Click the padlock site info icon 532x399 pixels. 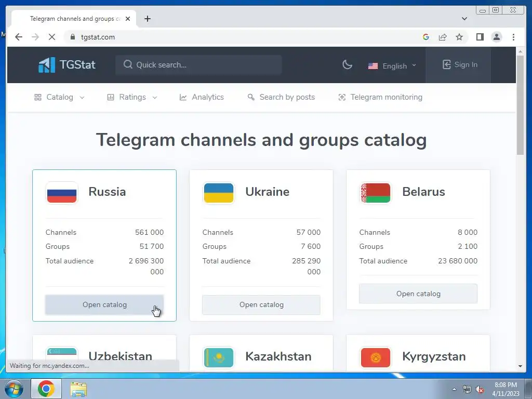[x=73, y=37]
